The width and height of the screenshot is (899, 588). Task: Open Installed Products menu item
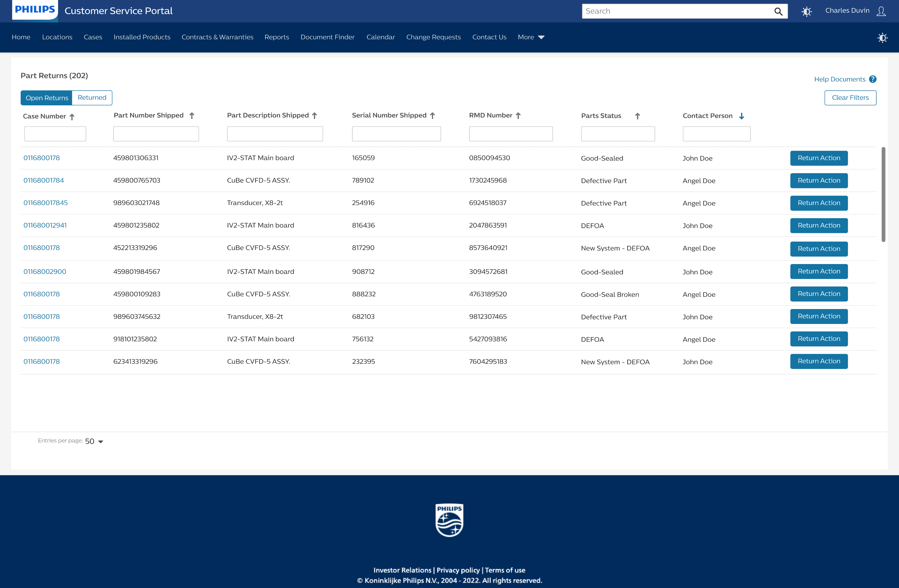pos(142,37)
